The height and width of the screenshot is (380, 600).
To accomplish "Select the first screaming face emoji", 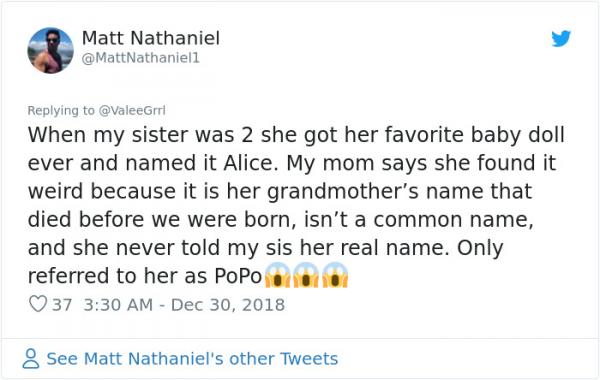I will point(277,275).
